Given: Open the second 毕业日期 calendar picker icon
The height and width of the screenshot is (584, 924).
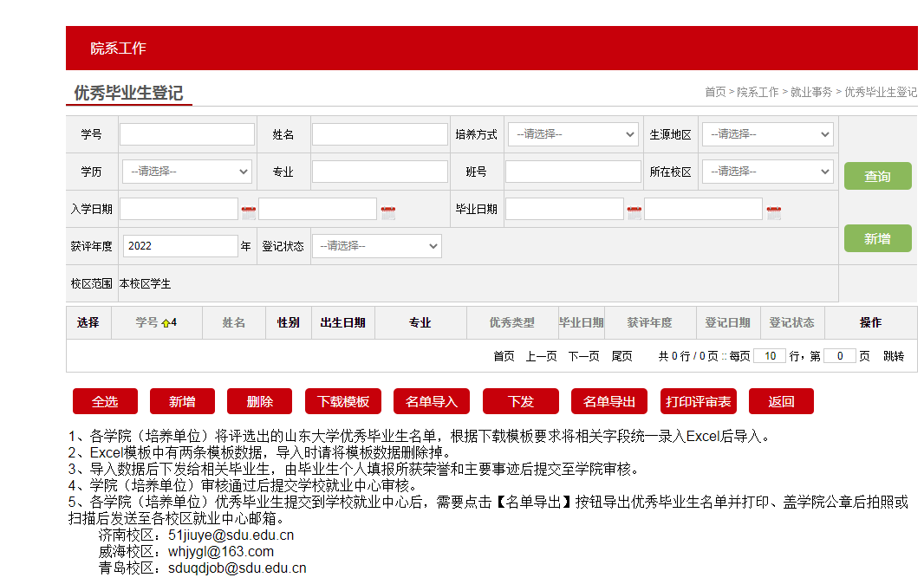Looking at the screenshot, I should [774, 211].
